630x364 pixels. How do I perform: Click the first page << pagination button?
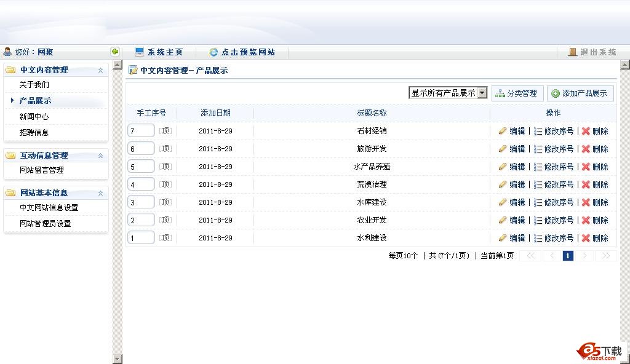(530, 256)
